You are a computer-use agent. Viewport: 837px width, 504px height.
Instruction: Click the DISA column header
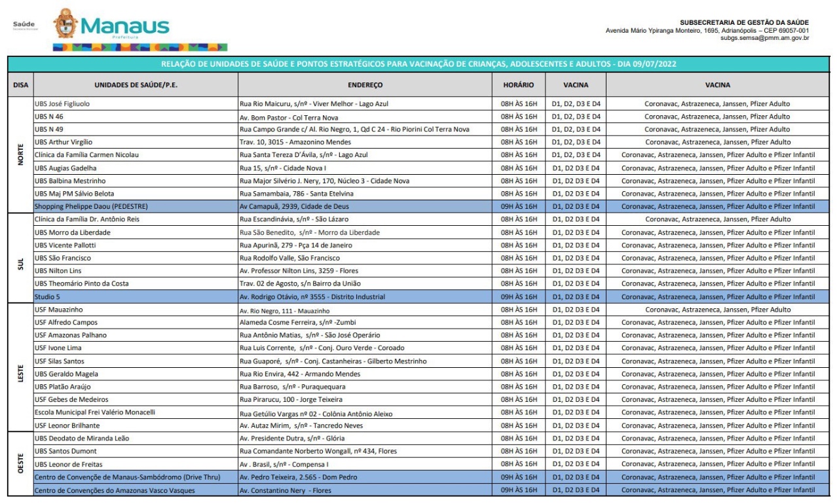pyautogui.click(x=20, y=85)
